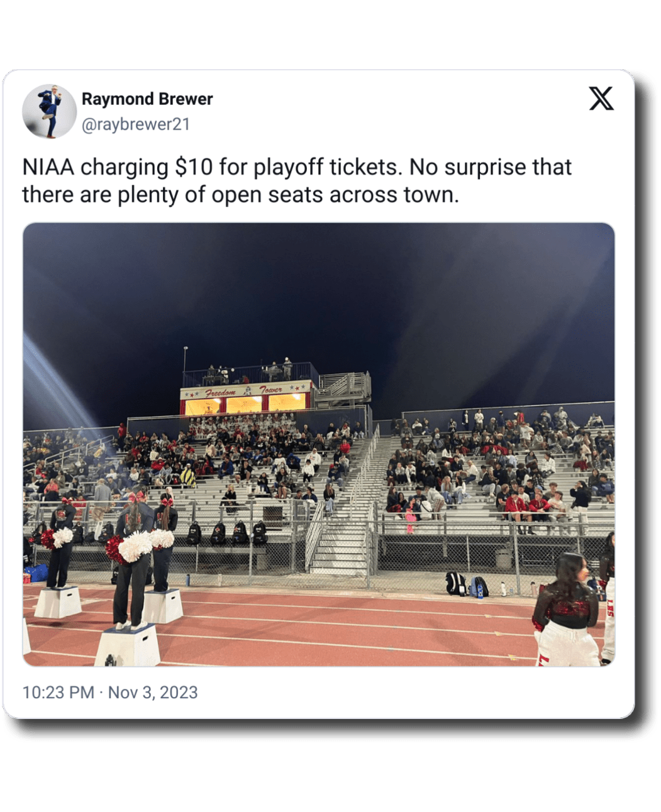Viewport: 661px width, 812px height.
Task: Open Raymond Brewer's profile avatar
Action: point(48,111)
